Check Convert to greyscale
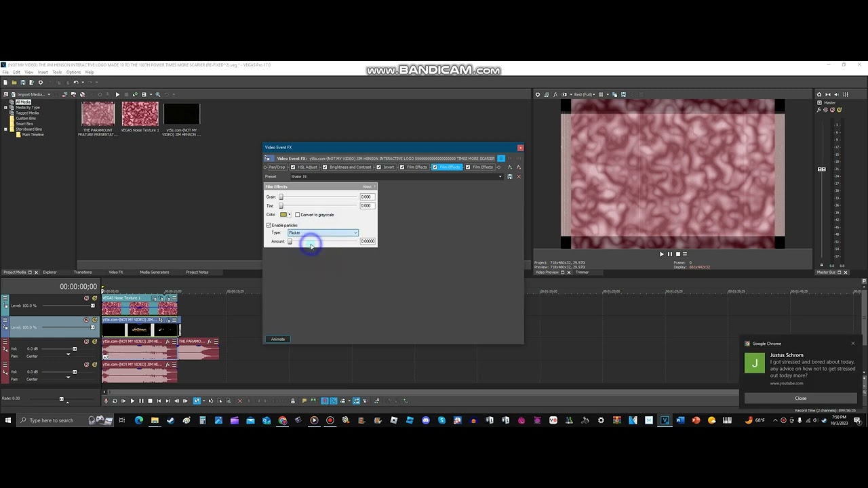 tap(297, 215)
